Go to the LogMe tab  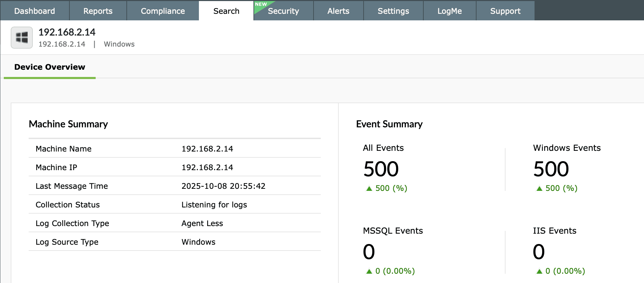[x=450, y=11]
